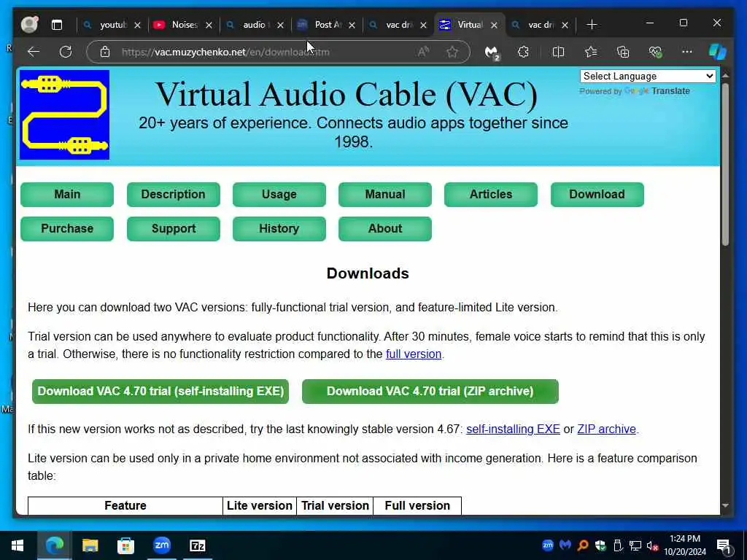Screen dimensions: 747x560
Task: Open the Extensions puzzle icon
Action: tap(523, 52)
